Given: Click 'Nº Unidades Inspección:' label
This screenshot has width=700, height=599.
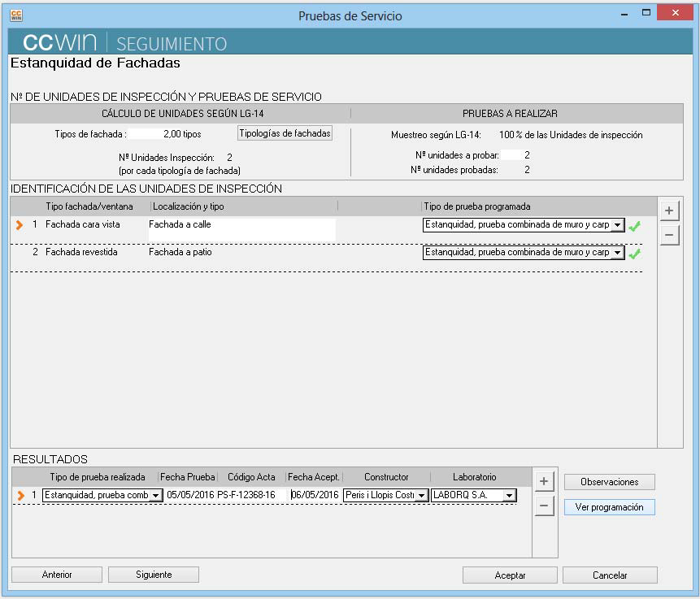Looking at the screenshot, I should [167, 158].
